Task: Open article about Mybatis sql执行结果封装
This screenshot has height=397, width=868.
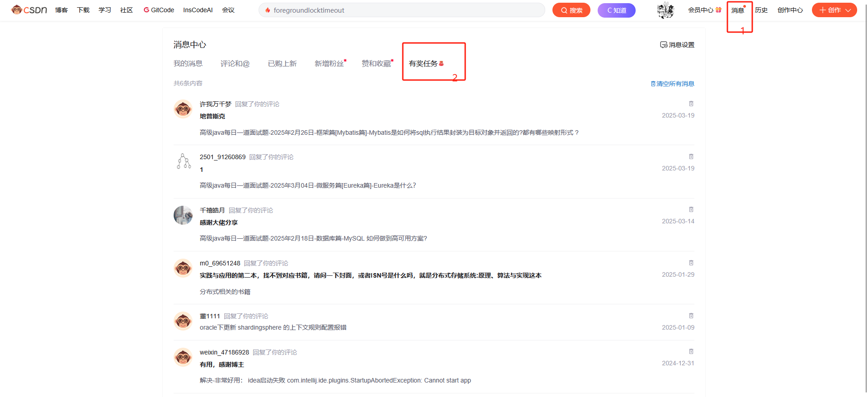Action: [389, 132]
